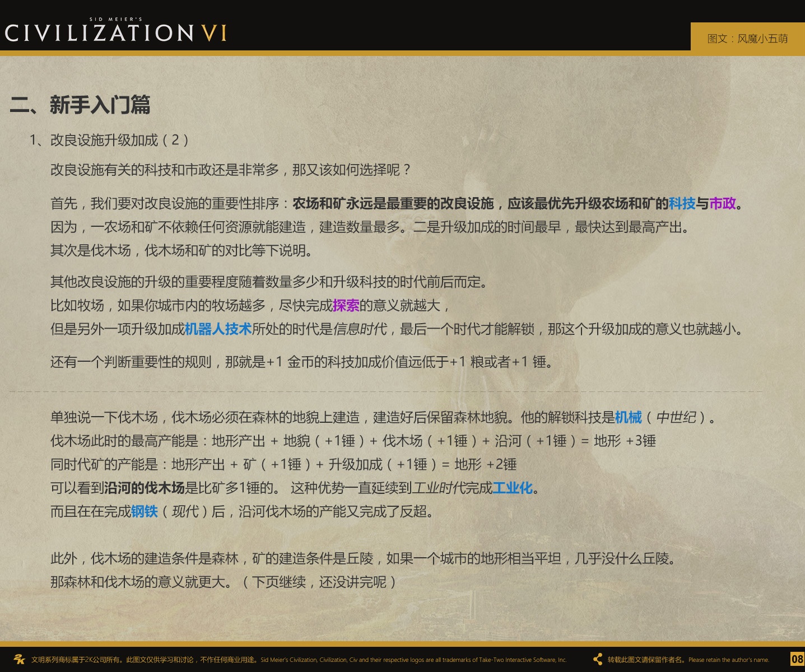Click the underlined 工业化 link
805x672 pixels.
pos(512,488)
